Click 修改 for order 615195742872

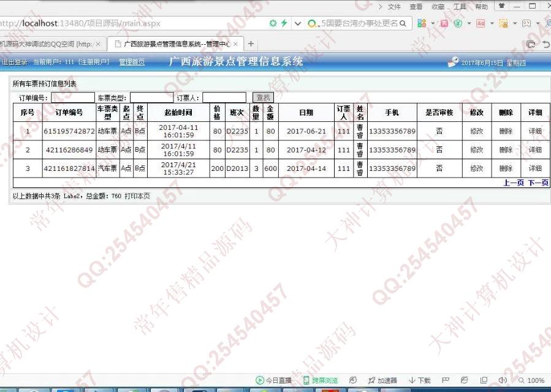tap(476, 131)
